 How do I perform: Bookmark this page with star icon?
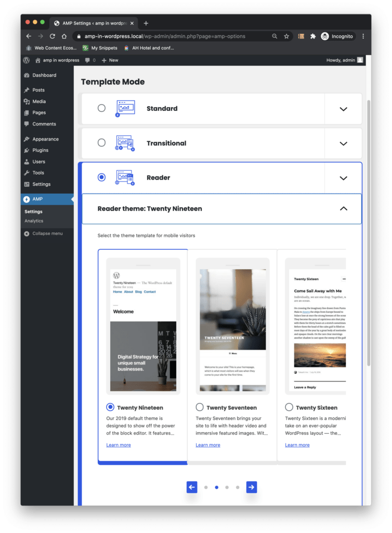286,36
